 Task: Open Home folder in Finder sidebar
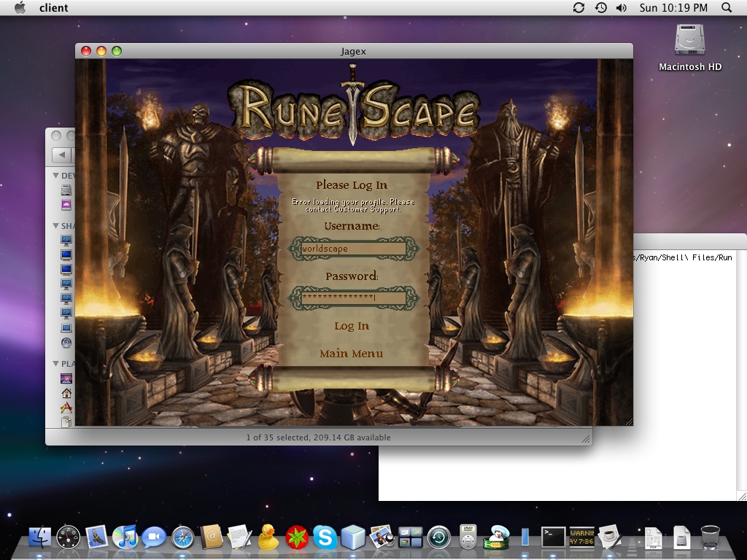click(66, 393)
